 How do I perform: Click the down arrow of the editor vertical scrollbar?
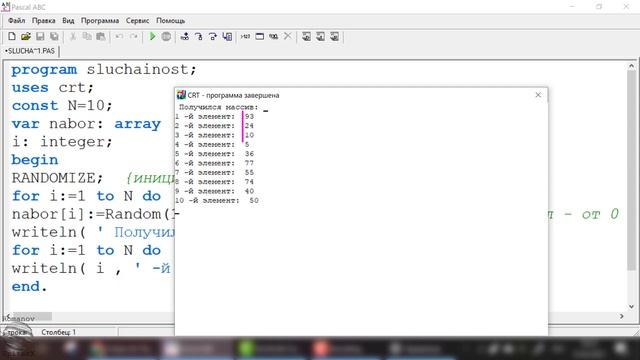(x=631, y=307)
